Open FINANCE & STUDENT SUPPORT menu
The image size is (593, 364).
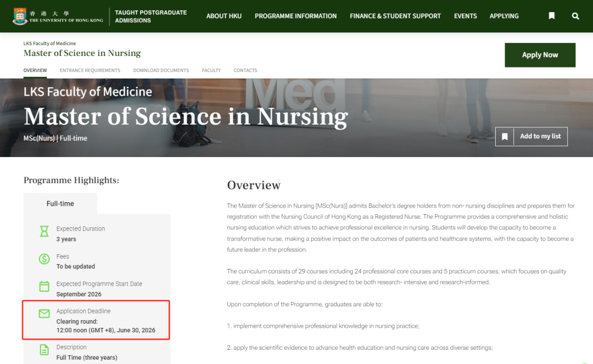(x=395, y=16)
